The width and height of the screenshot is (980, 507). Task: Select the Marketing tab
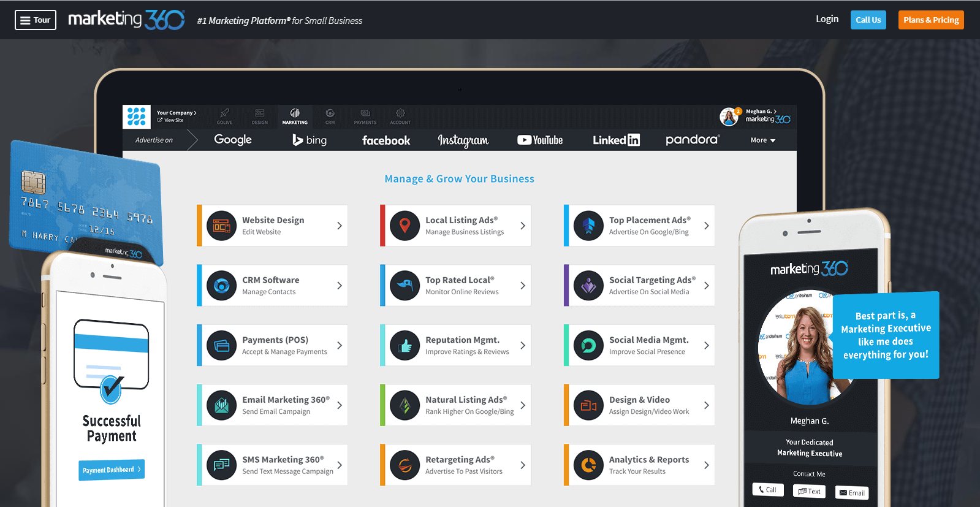click(x=295, y=116)
